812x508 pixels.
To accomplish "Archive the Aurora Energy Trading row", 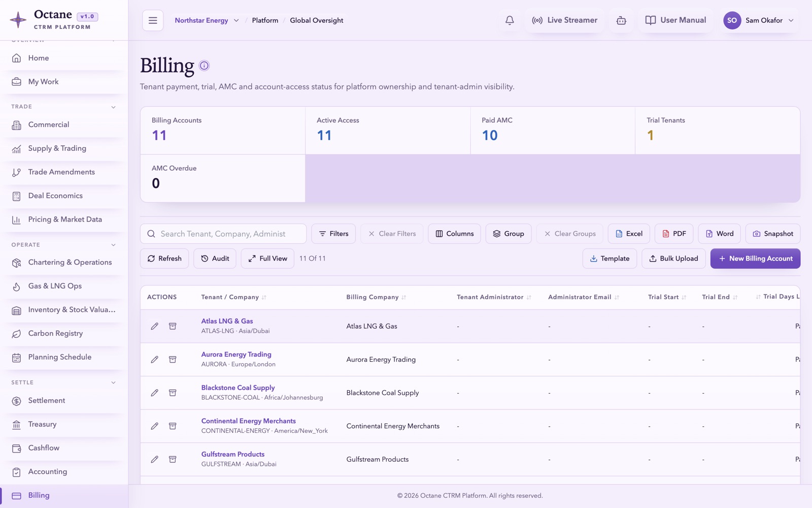I will tap(173, 360).
